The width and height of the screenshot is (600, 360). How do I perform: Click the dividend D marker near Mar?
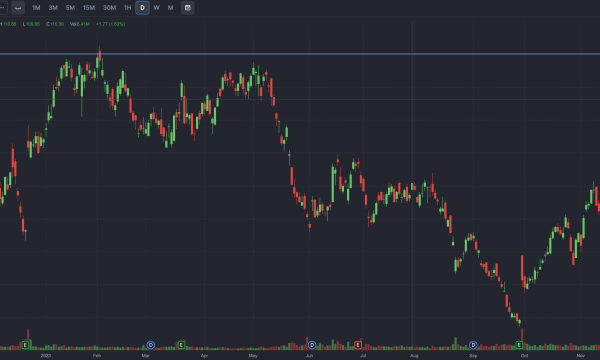pyautogui.click(x=151, y=345)
